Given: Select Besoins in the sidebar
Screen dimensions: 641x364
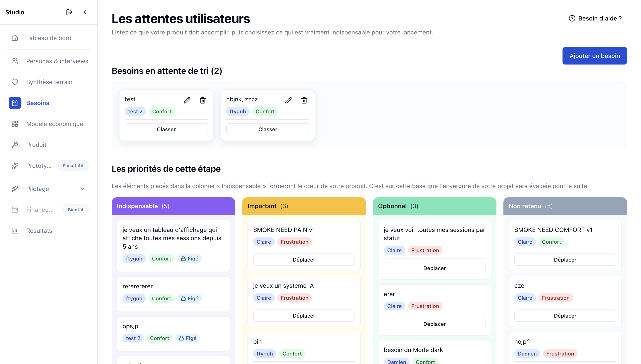Looking at the screenshot, I should click(49, 103).
